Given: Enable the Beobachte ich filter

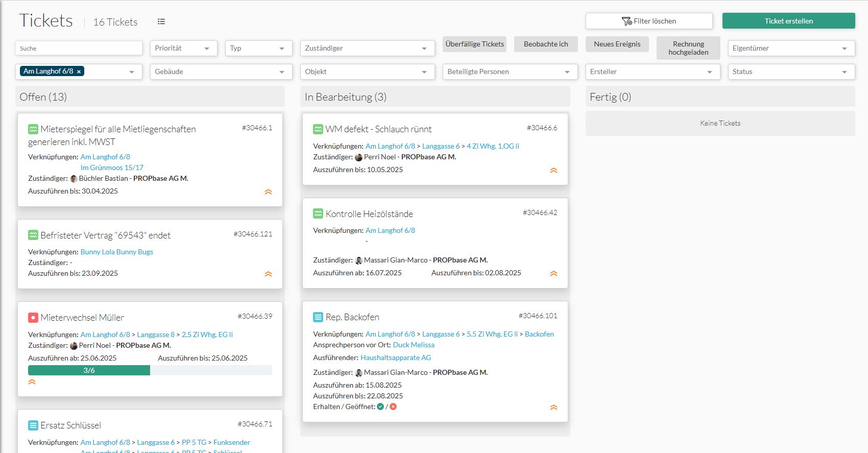Looking at the screenshot, I should (x=545, y=44).
